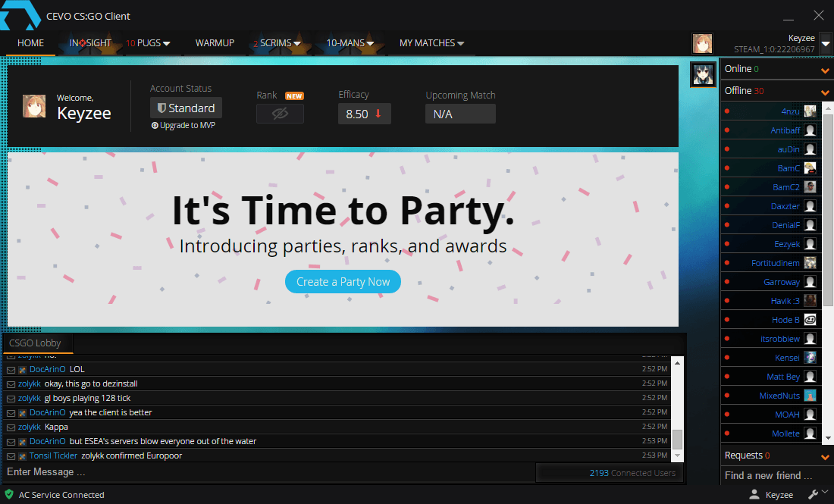The height and width of the screenshot is (504, 834).
Task: Click BamC2's avatar icon
Action: 810,187
